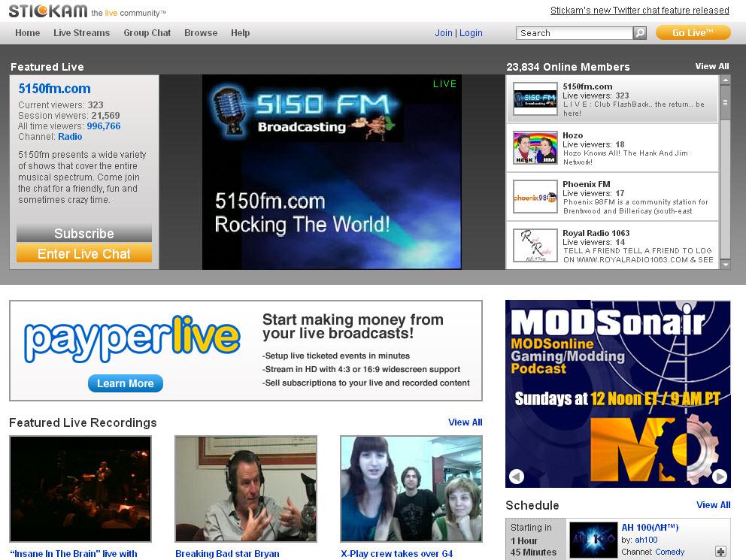Subscribe to 5150fm.com channel
This screenshot has width=746, height=560.
click(x=84, y=233)
